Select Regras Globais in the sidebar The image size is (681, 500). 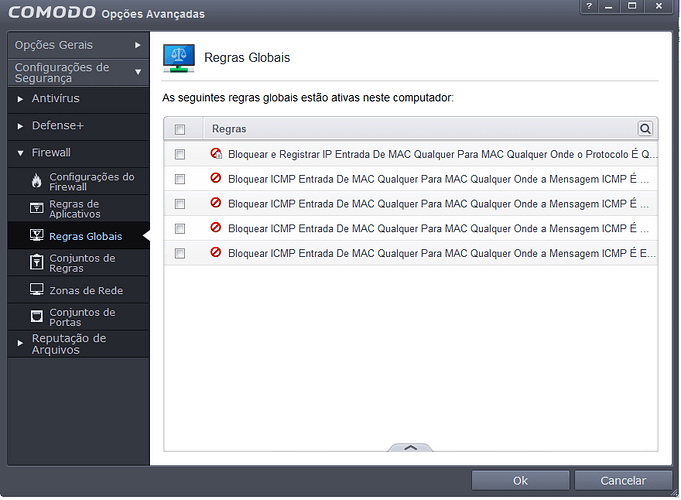click(79, 236)
